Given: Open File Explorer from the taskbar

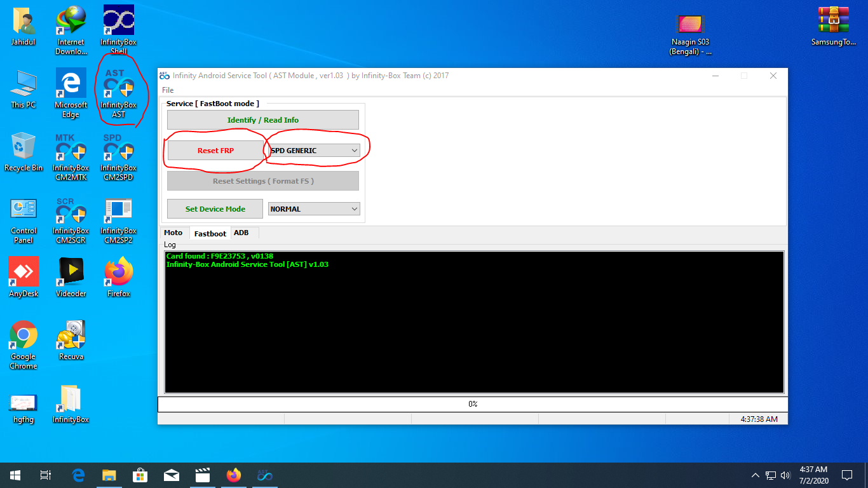Looking at the screenshot, I should click(109, 475).
